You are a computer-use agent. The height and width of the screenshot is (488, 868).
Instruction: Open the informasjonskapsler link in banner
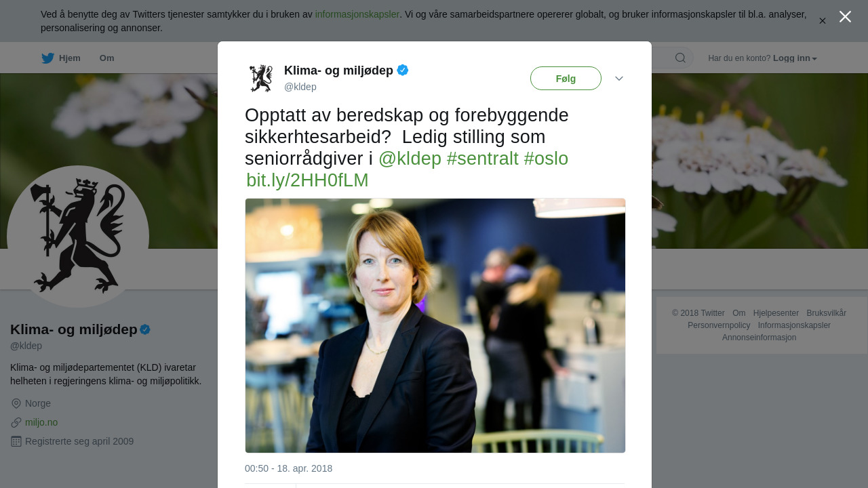[x=357, y=14]
